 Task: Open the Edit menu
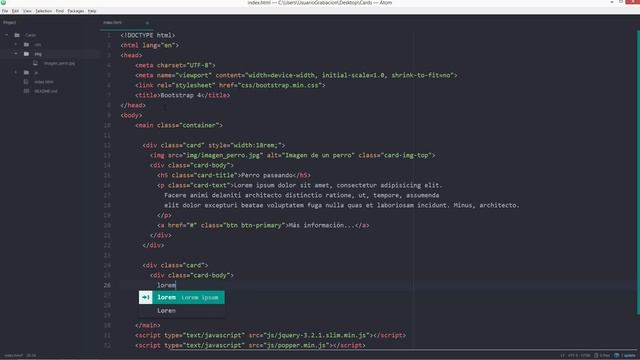pos(15,11)
